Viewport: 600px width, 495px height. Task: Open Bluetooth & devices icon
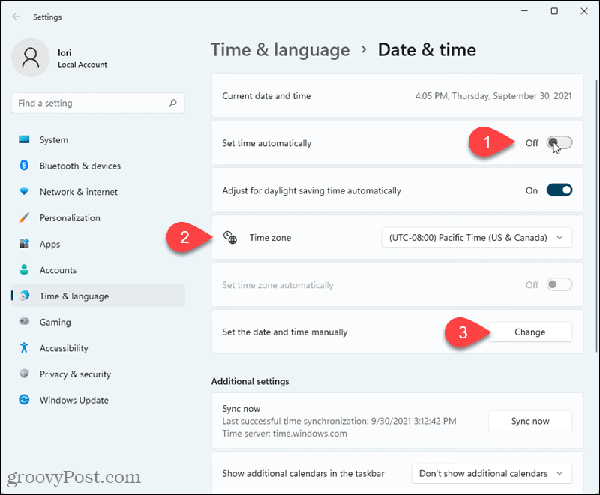pos(24,166)
